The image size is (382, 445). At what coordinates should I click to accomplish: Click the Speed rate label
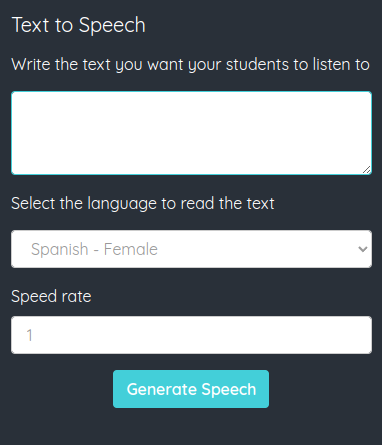pyautogui.click(x=51, y=296)
